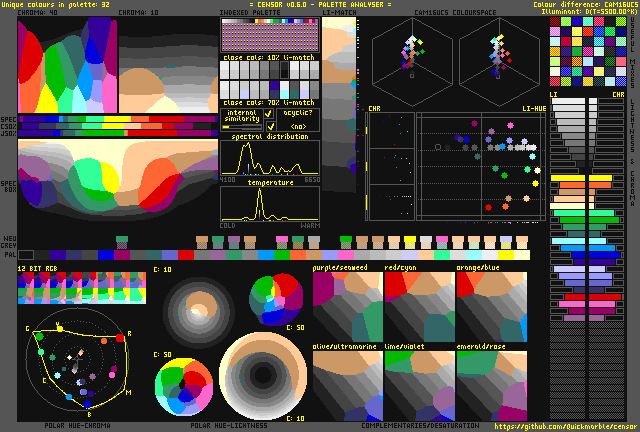Pick the pure blue swatch in the PAL row
Image resolution: width=640 pixels, height=432 pixels.
(106, 255)
